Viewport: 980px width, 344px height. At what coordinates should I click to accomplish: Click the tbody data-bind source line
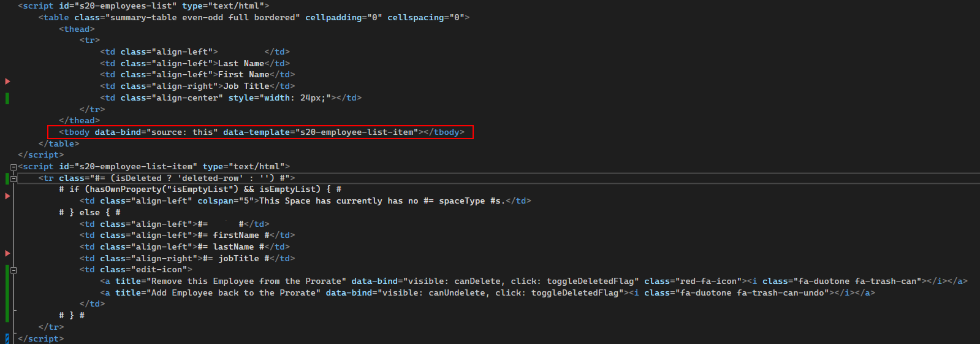(x=262, y=132)
